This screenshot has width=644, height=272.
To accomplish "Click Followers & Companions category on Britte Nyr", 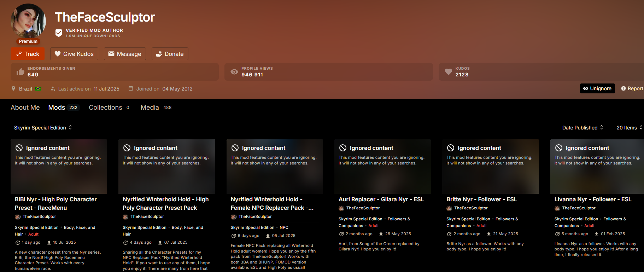I will 482,222.
